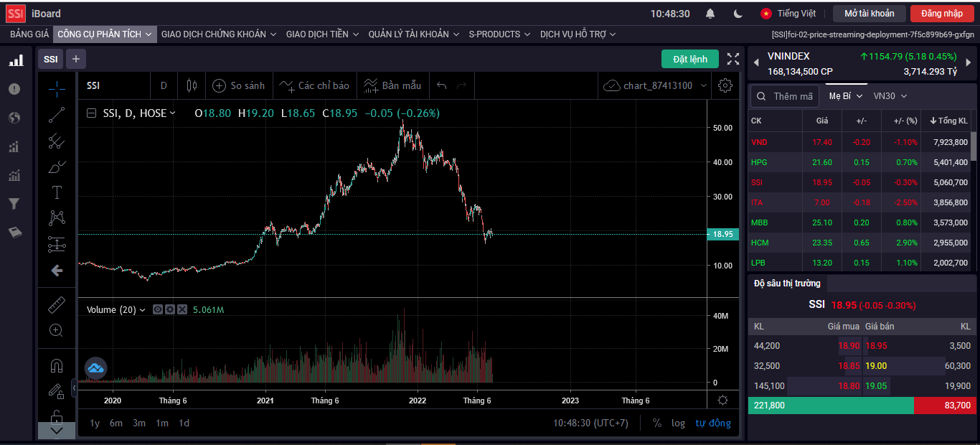
Task: Open the Mẹ Bỉ watchlist dropdown
Action: pos(846,96)
